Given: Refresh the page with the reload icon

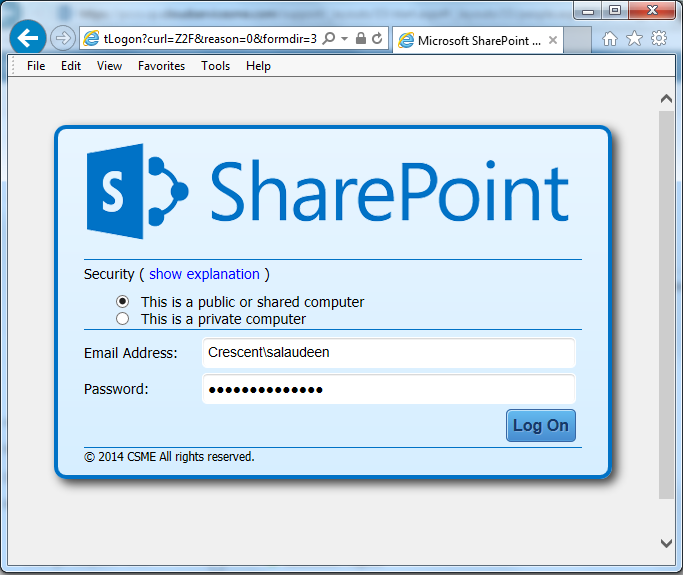Looking at the screenshot, I should coord(377,38).
